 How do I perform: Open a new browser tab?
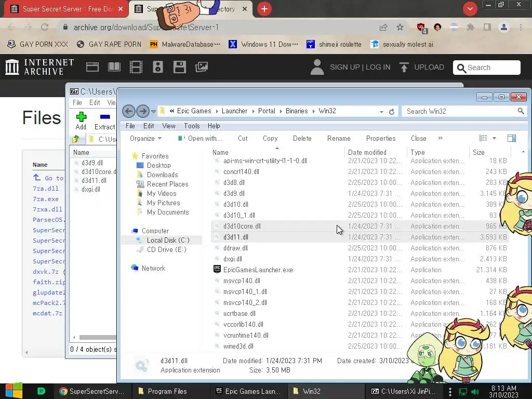[264, 9]
